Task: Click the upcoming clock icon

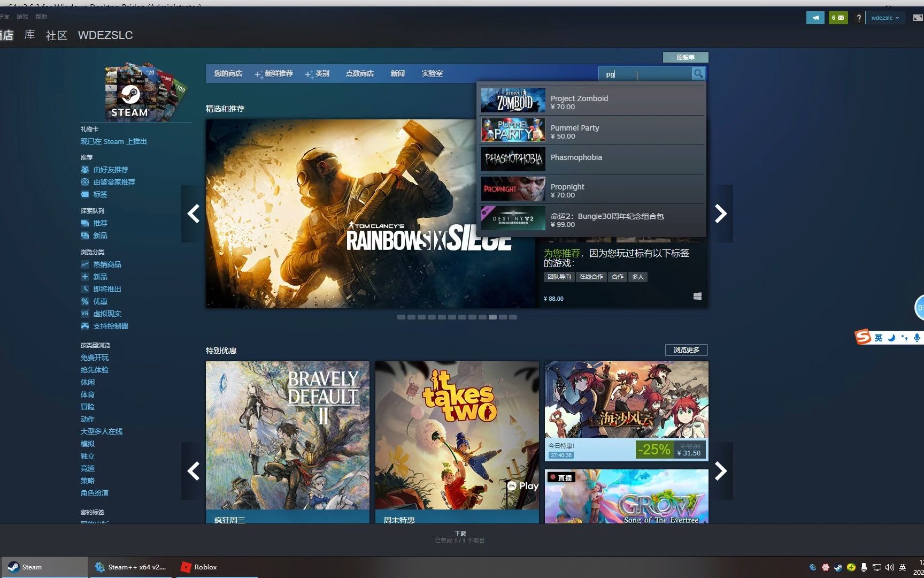Action: (85, 289)
